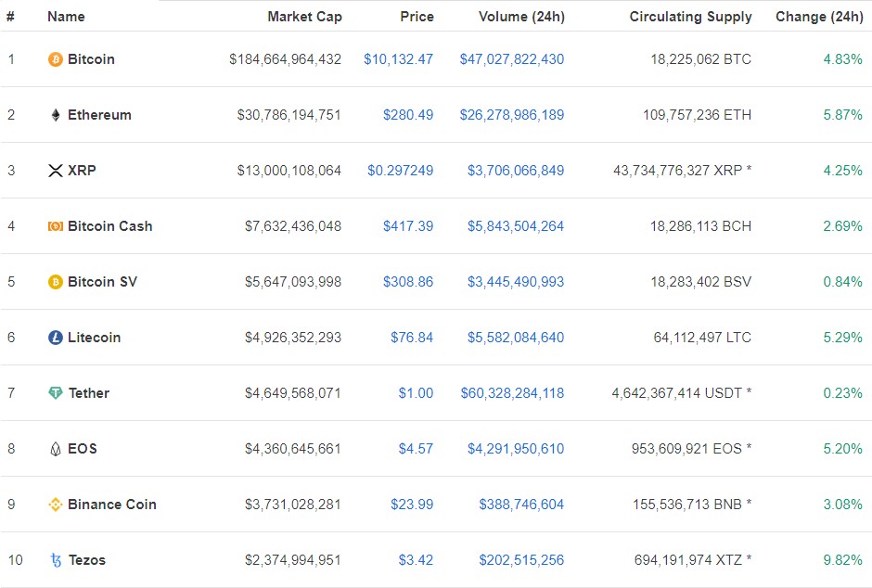The height and width of the screenshot is (588, 872).
Task: Open the Litecoin name link
Action: tap(94, 338)
